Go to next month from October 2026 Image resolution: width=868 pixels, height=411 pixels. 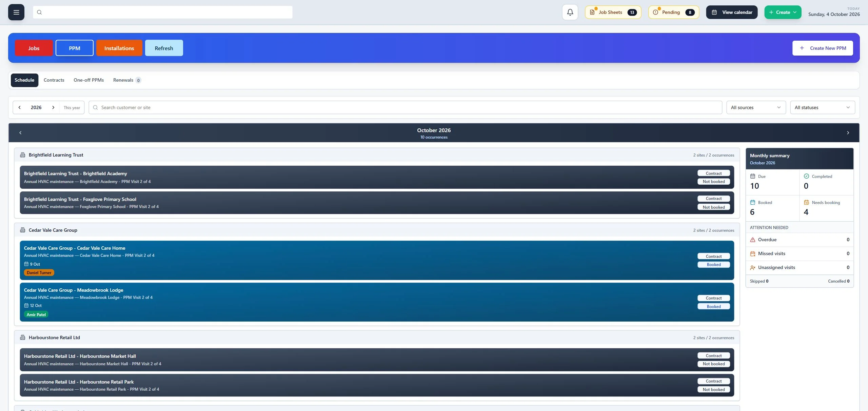848,132
